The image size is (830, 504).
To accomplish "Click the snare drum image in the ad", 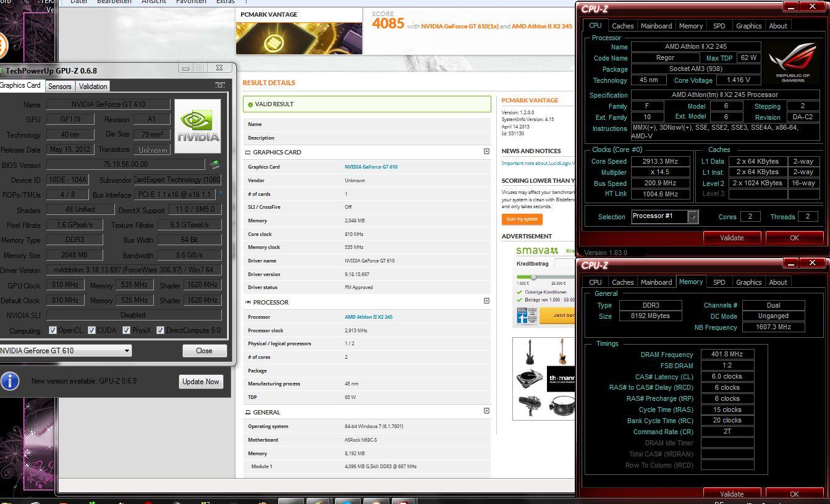I will coord(562,405).
